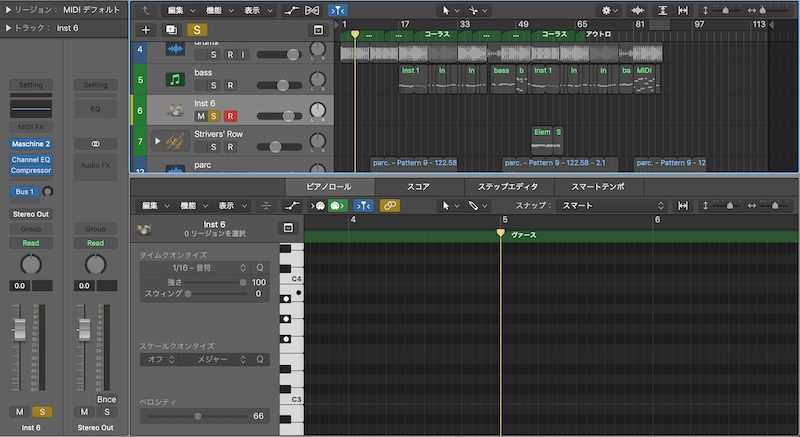Open the 編集 menu in tracks toolbar
Screen dimensions: 800x437
coord(181,10)
